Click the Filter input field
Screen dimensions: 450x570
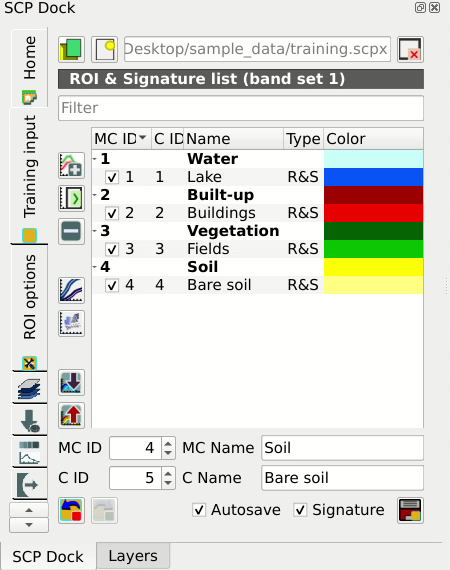241,108
